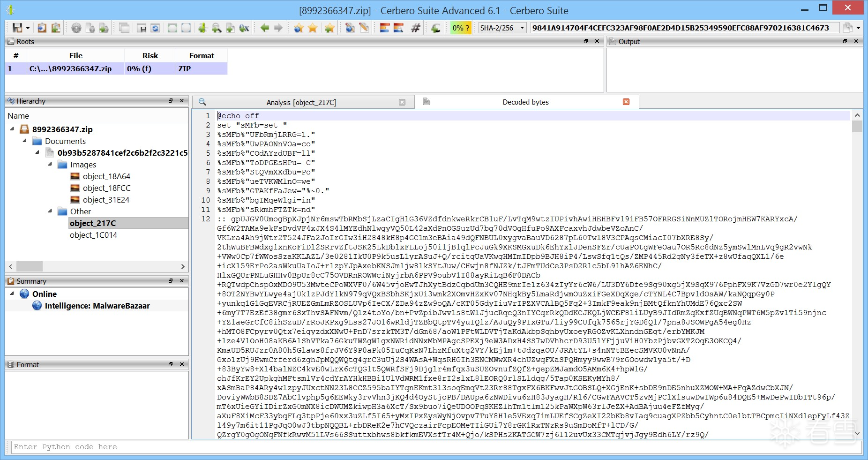This screenshot has height=460, width=868.
Task: Click the Hierarchy scrollbar right arrow
Action: 183,266
